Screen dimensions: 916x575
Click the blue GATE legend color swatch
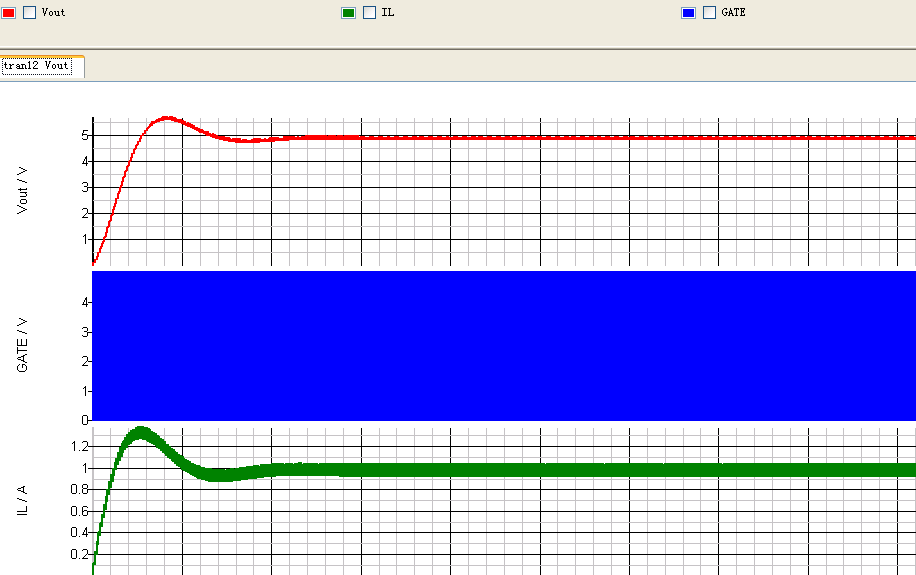point(688,13)
